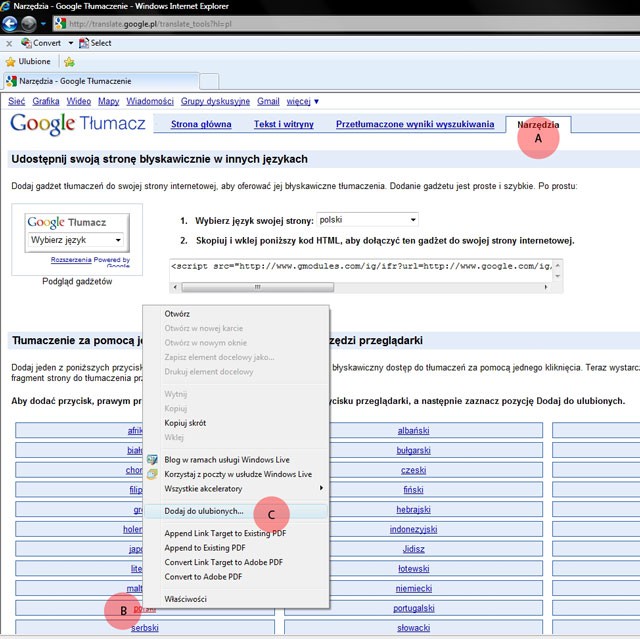Open the polski page language dropdown
The width and height of the screenshot is (640, 639).
(x=367, y=220)
